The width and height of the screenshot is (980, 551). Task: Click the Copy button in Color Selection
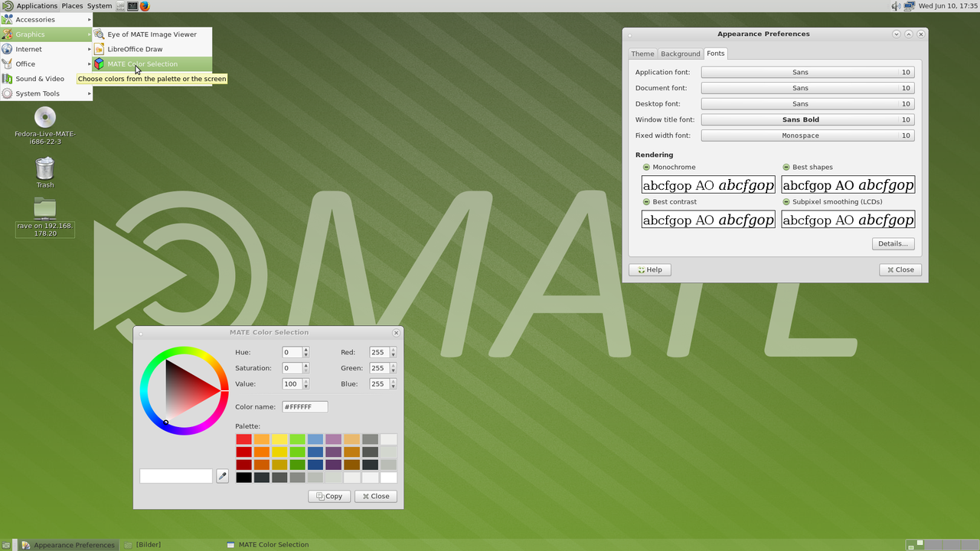pos(329,496)
